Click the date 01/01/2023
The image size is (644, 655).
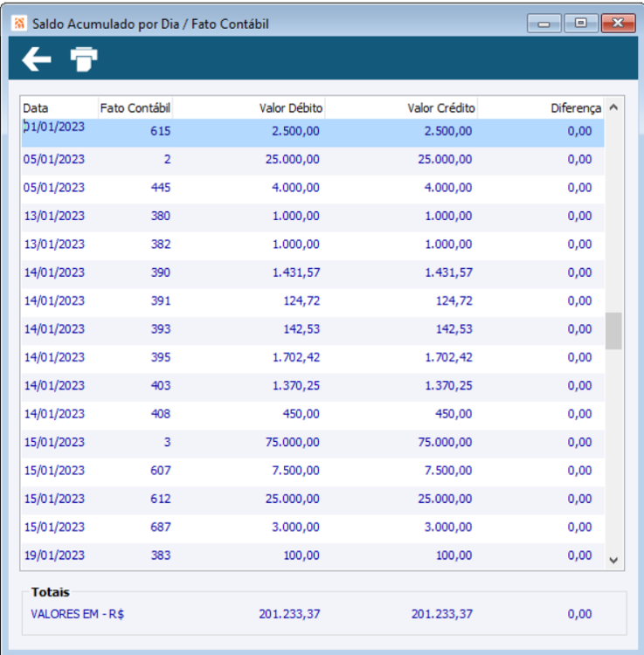(x=53, y=127)
